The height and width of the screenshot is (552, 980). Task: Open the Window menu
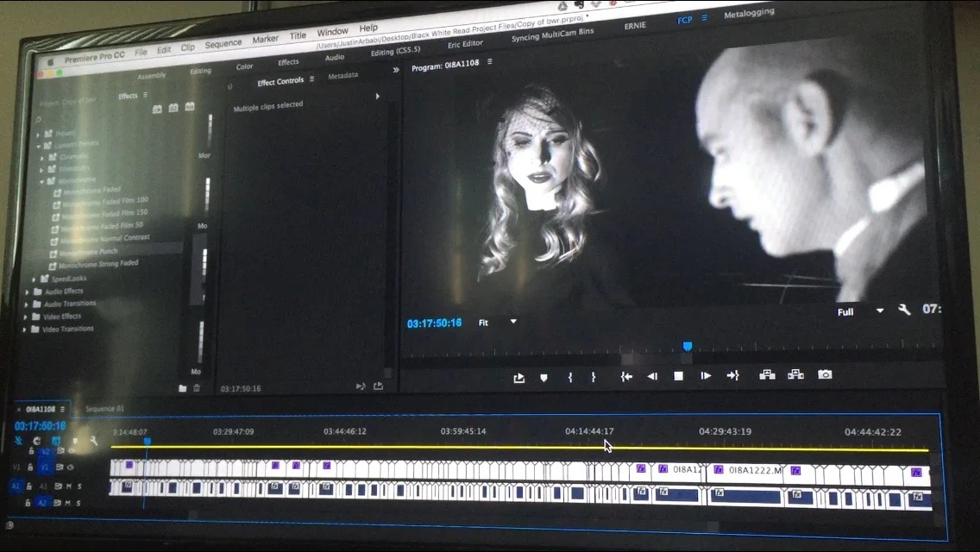[332, 32]
